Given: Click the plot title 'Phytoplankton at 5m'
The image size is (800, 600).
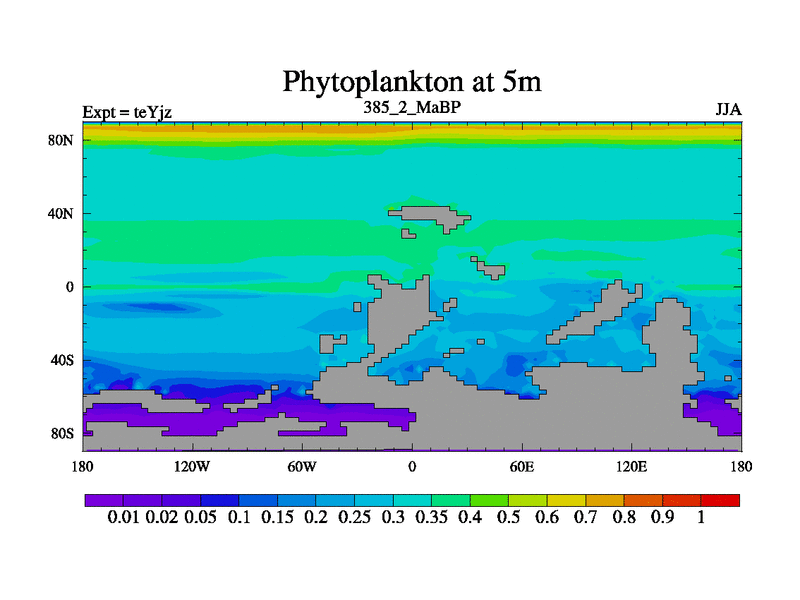Looking at the screenshot, I should click(411, 81).
